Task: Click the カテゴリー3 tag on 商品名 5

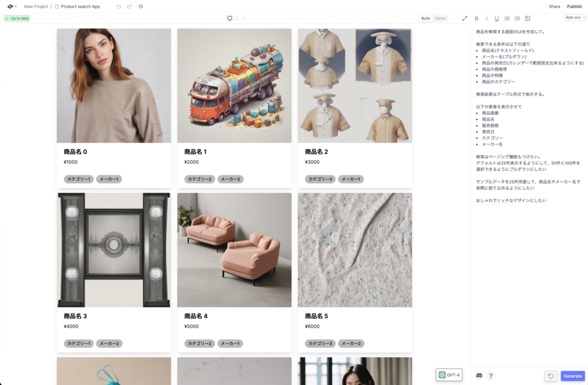Action: (x=321, y=343)
